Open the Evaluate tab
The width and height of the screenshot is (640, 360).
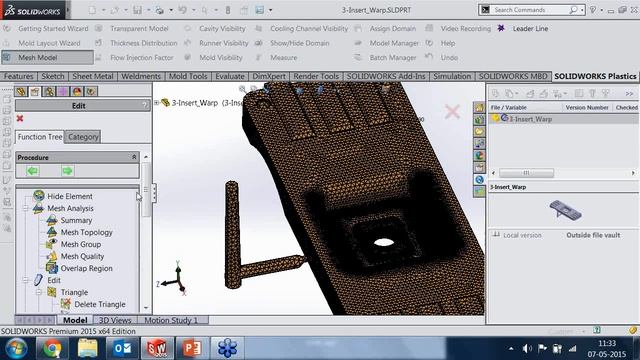pos(230,76)
